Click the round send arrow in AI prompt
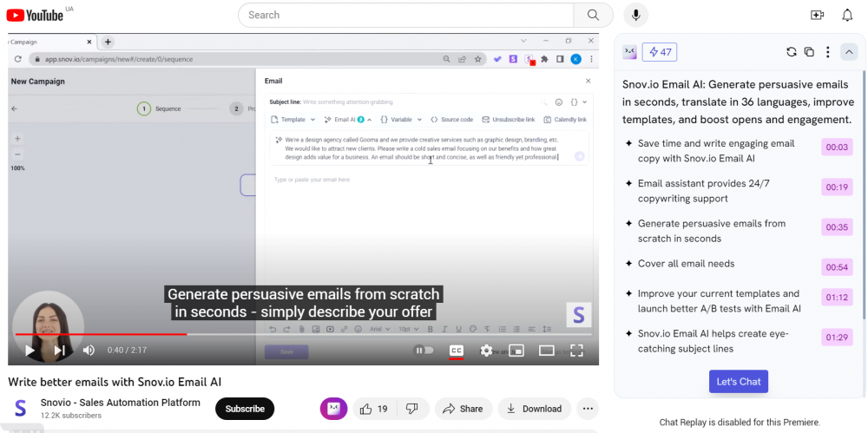This screenshot has height=433, width=868. point(579,156)
